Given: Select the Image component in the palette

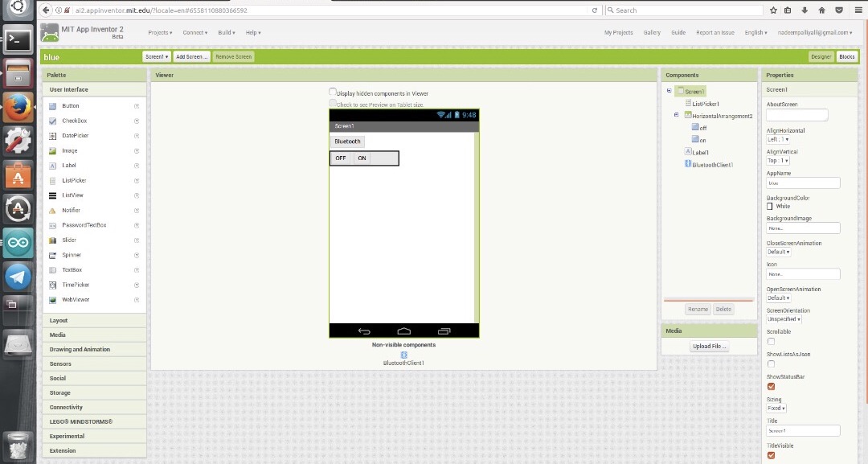Looking at the screenshot, I should tap(69, 150).
